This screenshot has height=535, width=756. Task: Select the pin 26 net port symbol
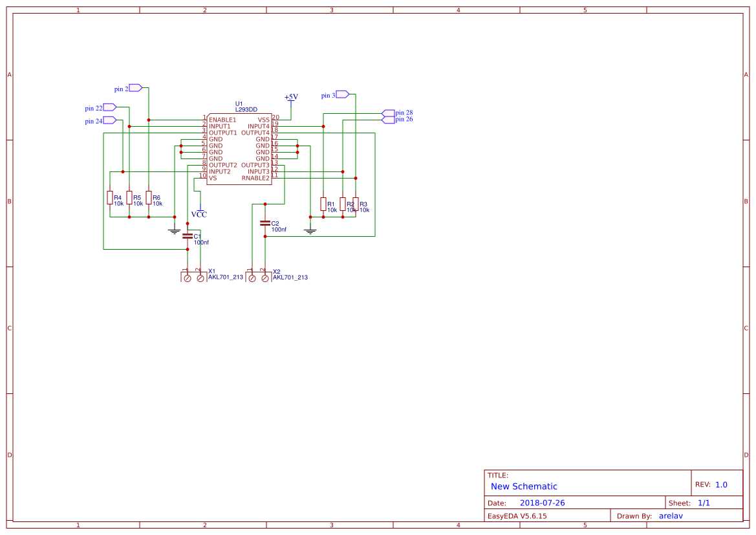point(388,120)
